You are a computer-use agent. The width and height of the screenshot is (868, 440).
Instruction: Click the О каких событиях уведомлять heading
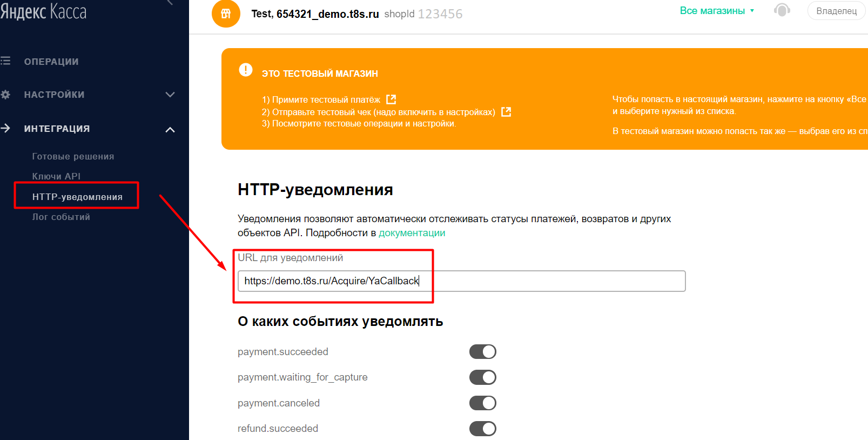pyautogui.click(x=340, y=322)
